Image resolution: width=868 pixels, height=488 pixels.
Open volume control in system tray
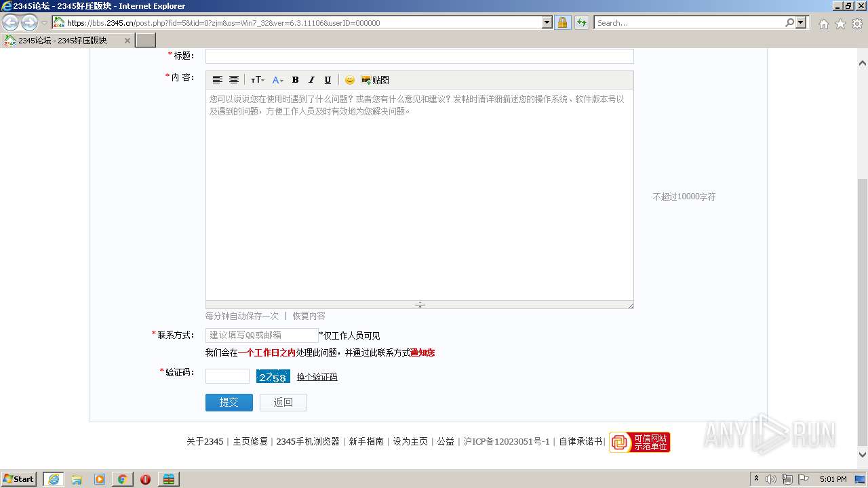(771, 479)
